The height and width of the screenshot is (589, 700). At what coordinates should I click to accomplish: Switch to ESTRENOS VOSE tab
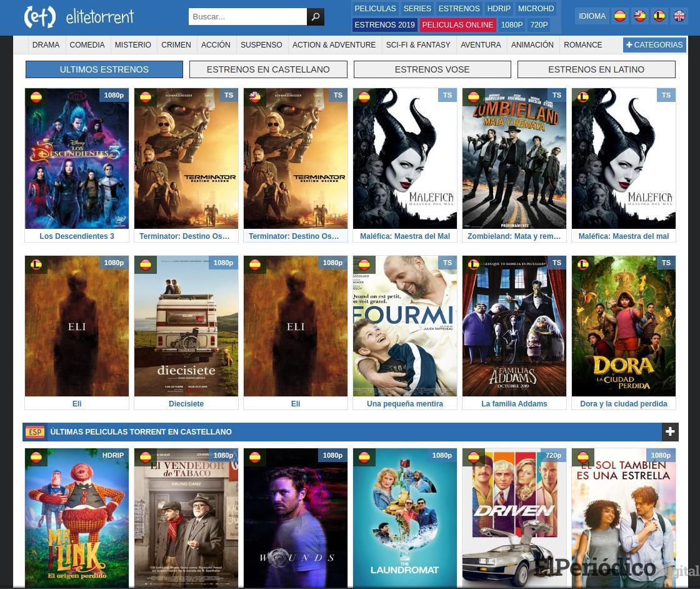432,69
